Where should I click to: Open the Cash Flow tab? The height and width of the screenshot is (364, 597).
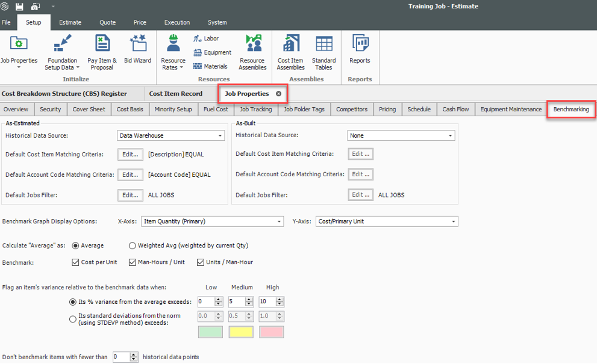point(455,110)
